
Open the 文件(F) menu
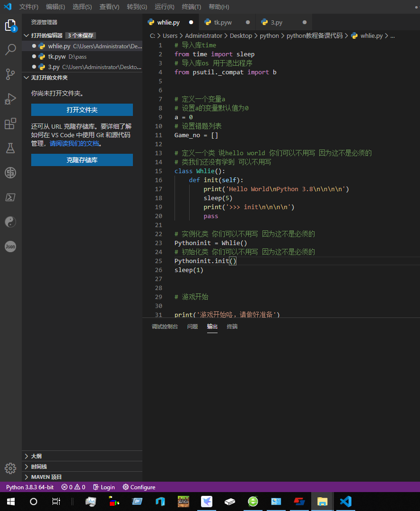tap(29, 7)
